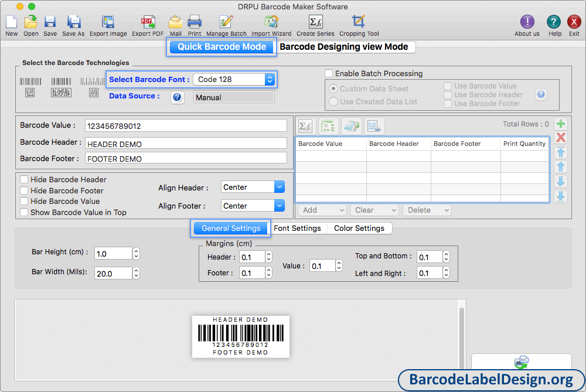Click the sigma formula icon above the table

click(305, 127)
